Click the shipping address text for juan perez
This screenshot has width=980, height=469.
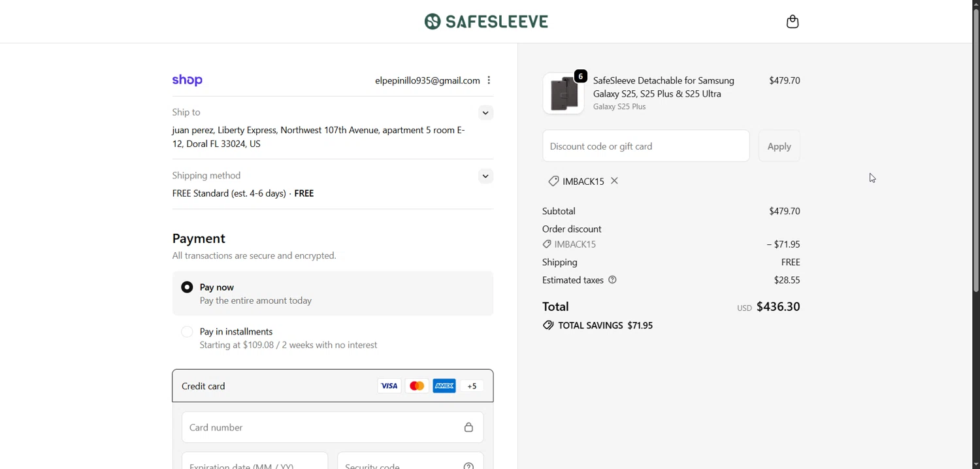pyautogui.click(x=319, y=137)
